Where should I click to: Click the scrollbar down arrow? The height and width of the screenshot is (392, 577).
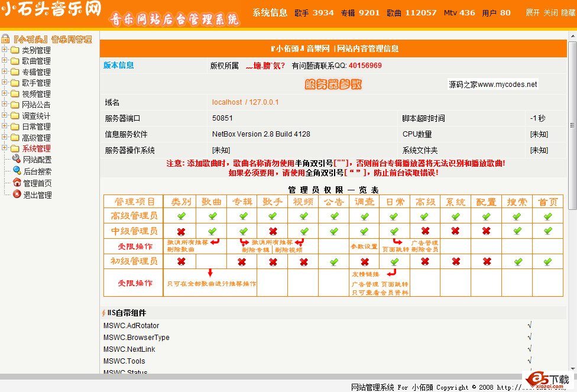pos(573,368)
